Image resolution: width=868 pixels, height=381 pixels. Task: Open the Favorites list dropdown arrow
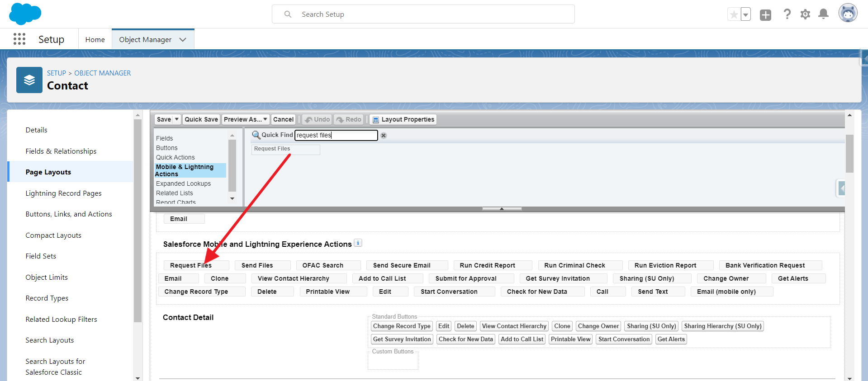[x=745, y=14]
